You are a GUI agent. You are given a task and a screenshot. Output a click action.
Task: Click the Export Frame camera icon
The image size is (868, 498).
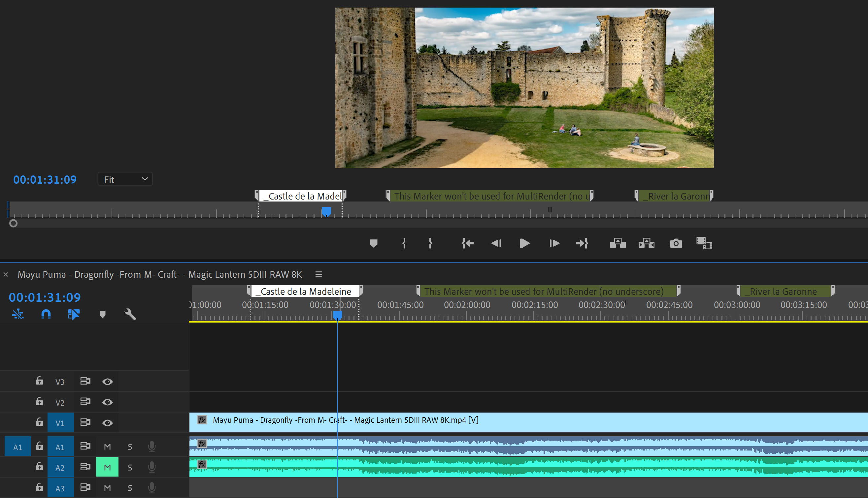coord(676,243)
